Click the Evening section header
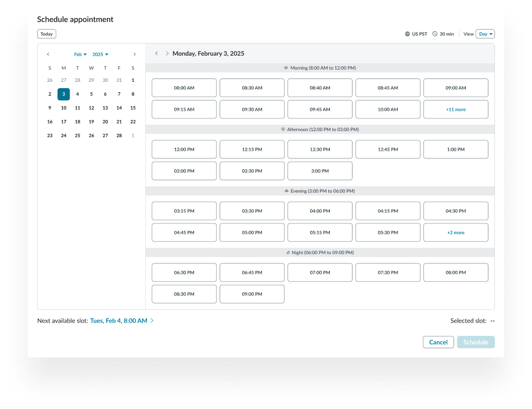 [320, 191]
